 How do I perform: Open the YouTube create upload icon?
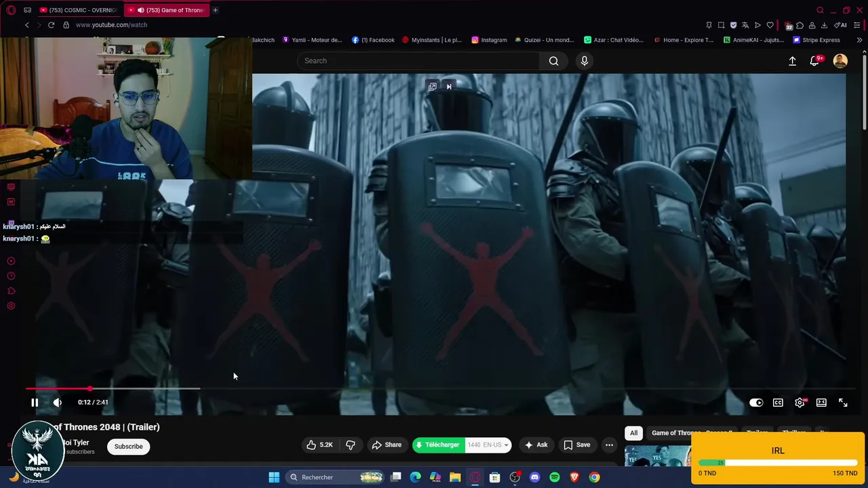pos(792,61)
